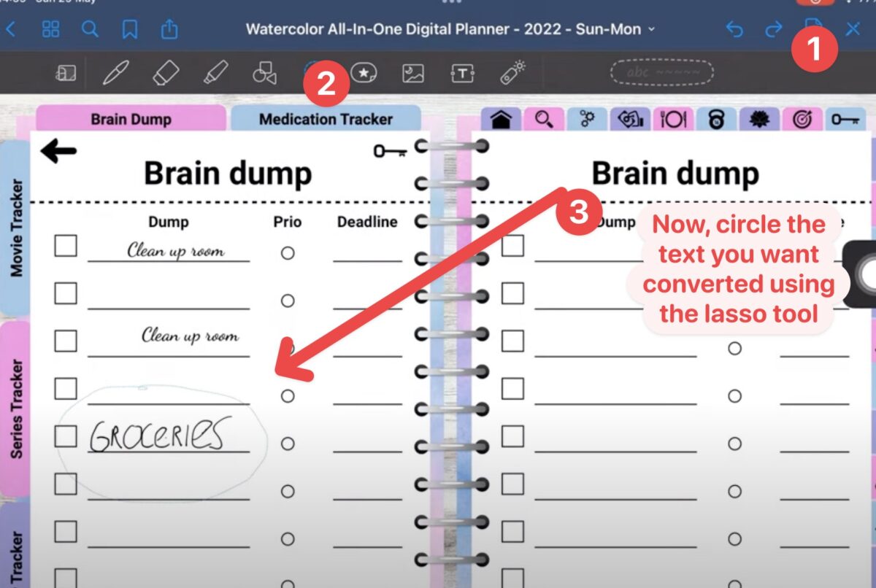Redo the last undone action
Screen dimensions: 876x588
[x=773, y=30]
